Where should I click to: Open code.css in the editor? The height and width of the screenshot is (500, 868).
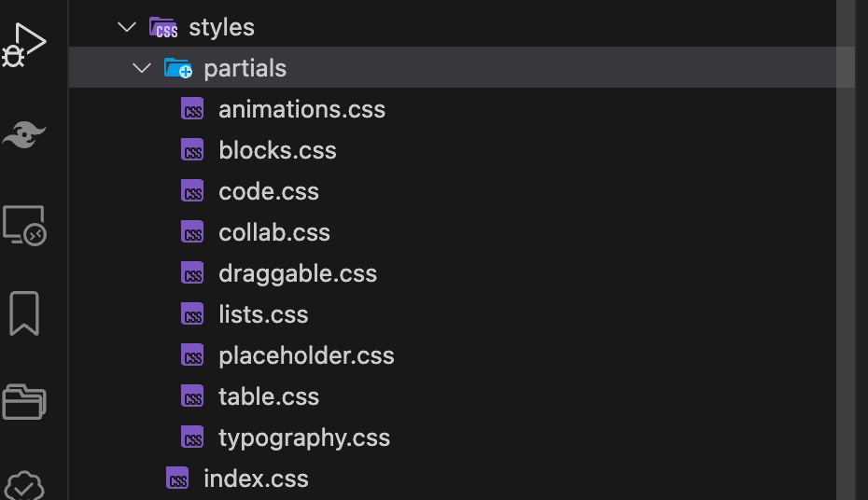pos(269,191)
